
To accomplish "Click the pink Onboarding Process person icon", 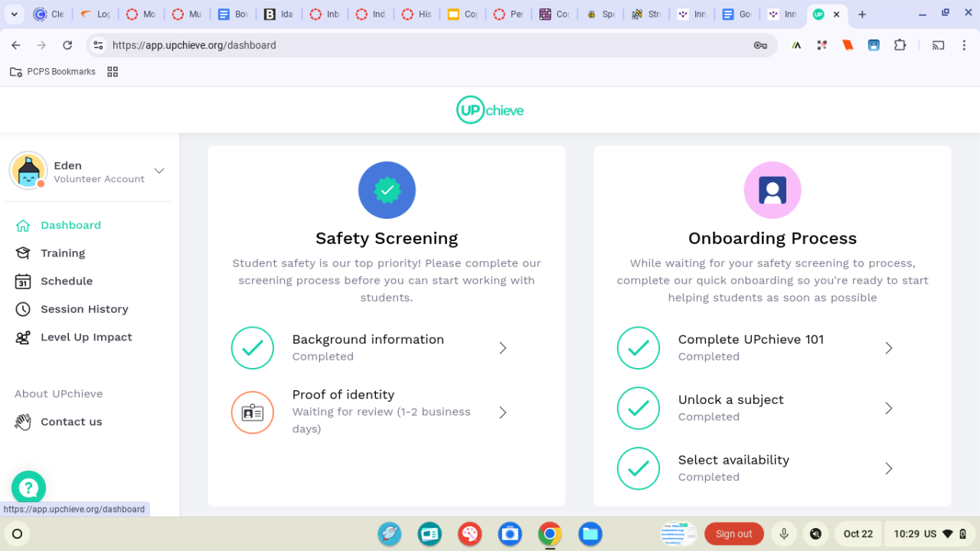I will click(x=773, y=190).
